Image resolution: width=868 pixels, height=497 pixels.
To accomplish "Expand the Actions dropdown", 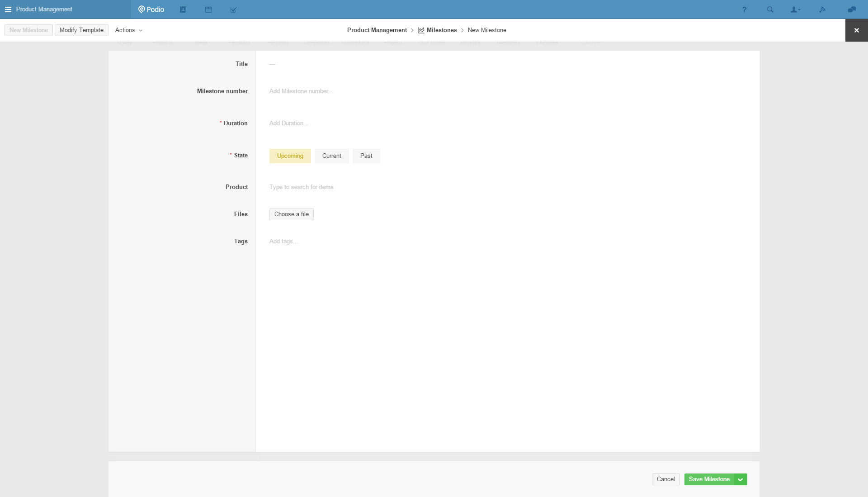I will click(x=128, y=30).
